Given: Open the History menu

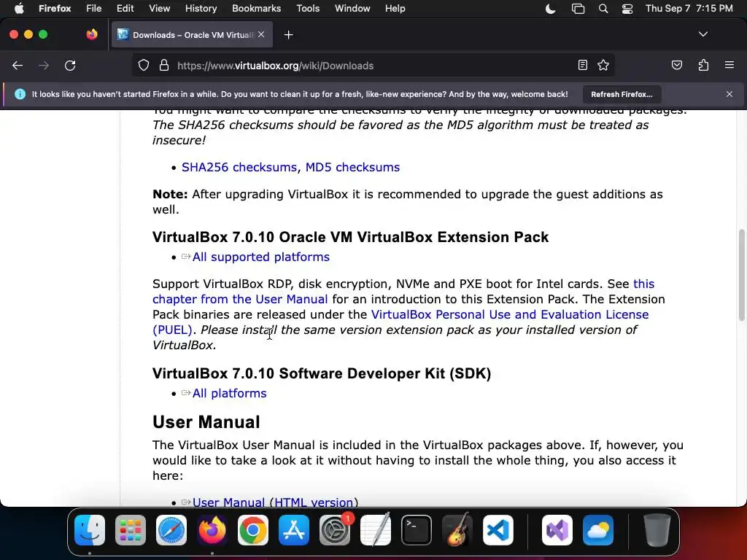Looking at the screenshot, I should click(201, 9).
